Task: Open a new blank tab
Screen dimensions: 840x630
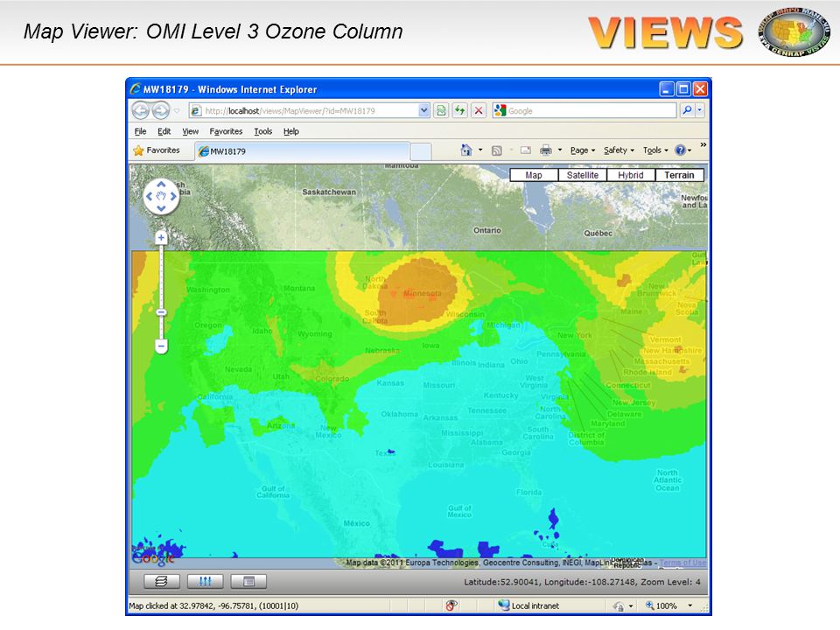Action: (x=421, y=151)
